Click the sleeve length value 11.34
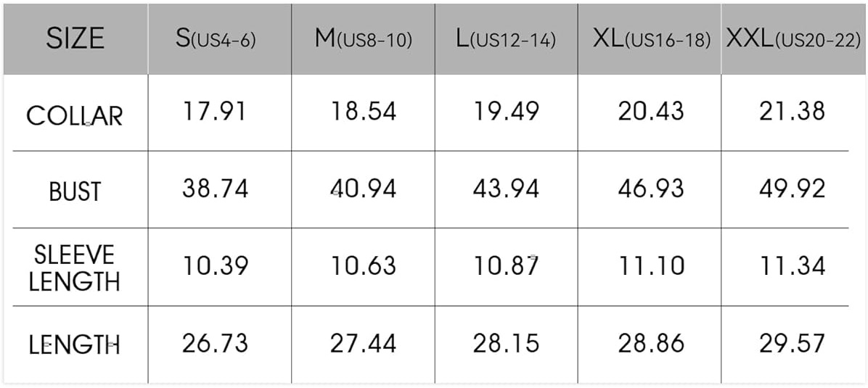Viewport: 868px width, 388px height. coord(793,265)
